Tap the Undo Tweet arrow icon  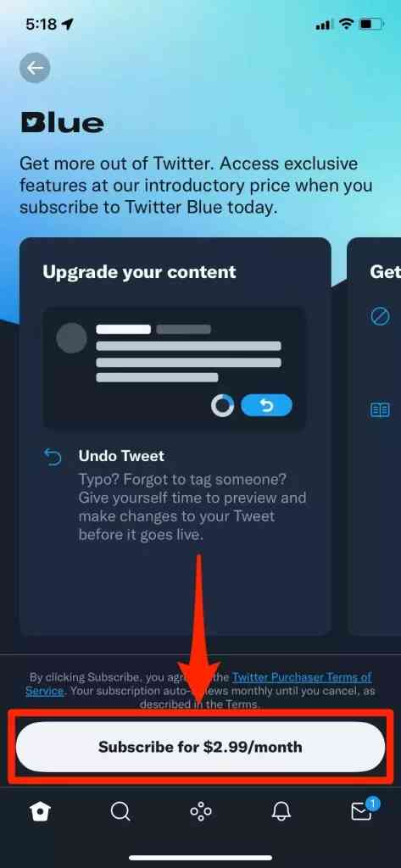point(53,457)
